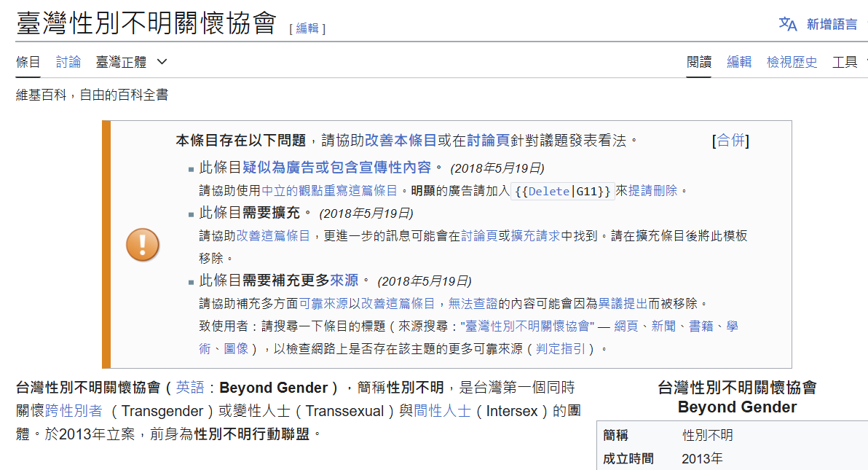Switch to the 討論 talk tab
The height and width of the screenshot is (470, 868).
point(68,62)
